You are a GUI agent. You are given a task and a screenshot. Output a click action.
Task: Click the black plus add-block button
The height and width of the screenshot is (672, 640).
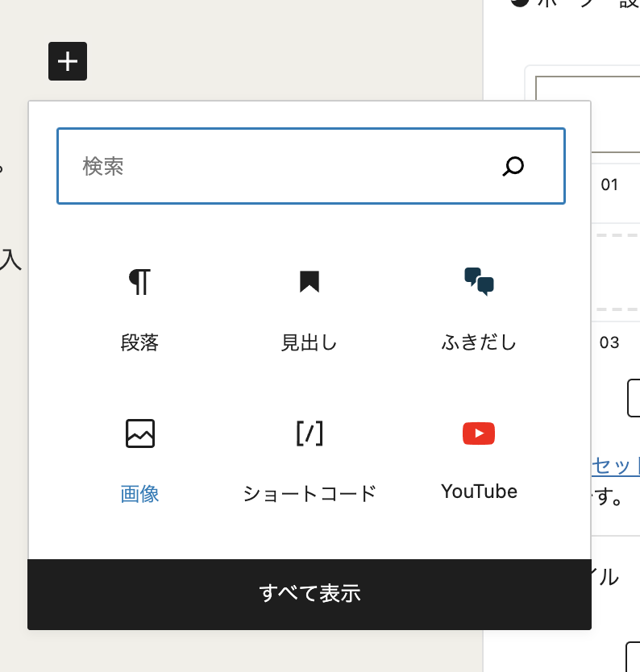[68, 61]
